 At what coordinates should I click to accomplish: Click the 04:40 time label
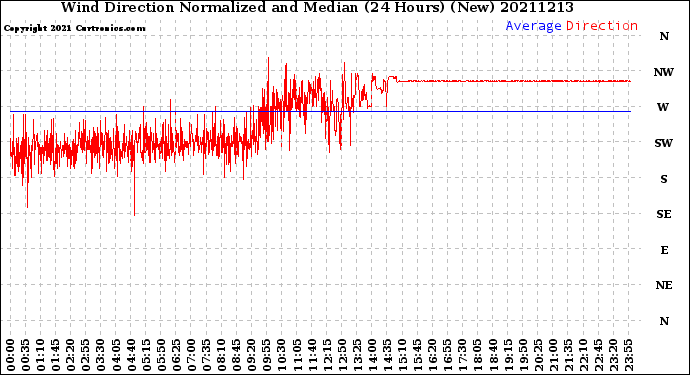tap(131, 355)
